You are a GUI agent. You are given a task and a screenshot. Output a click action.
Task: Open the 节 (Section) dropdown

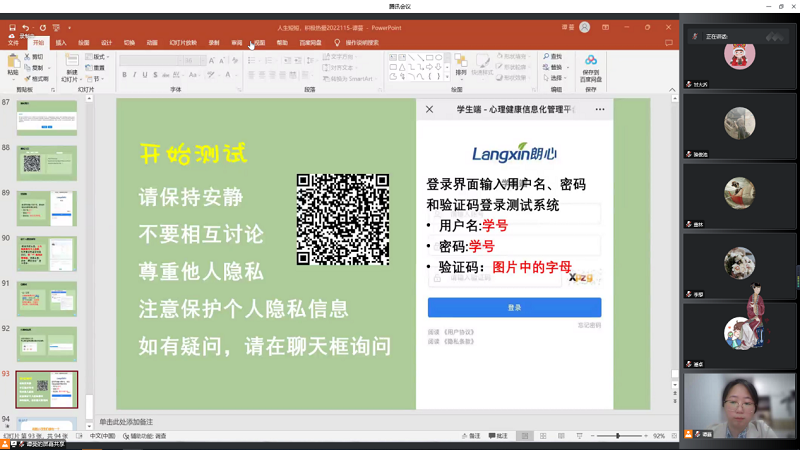(95, 79)
